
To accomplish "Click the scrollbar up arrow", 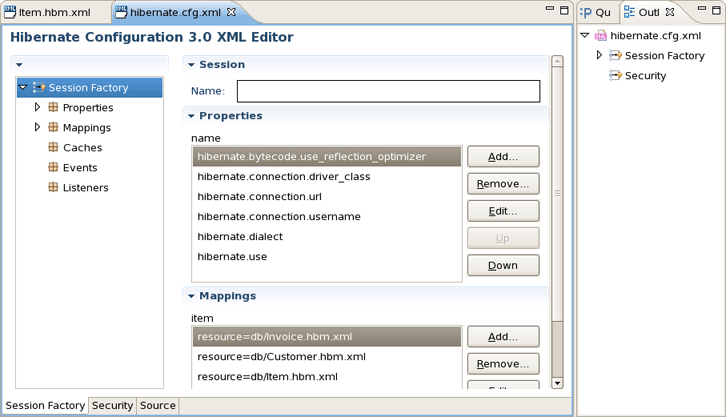I will coord(557,61).
